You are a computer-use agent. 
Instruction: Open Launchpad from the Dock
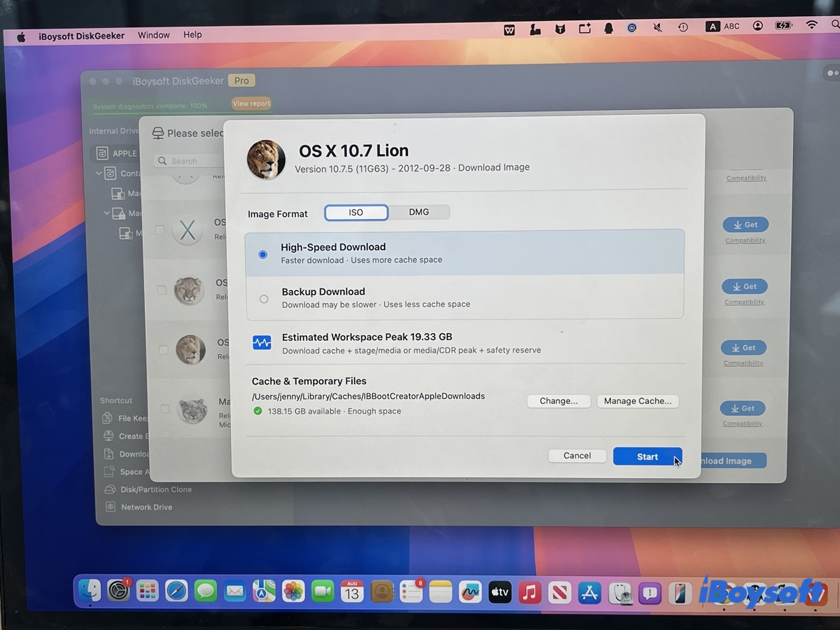point(147,591)
